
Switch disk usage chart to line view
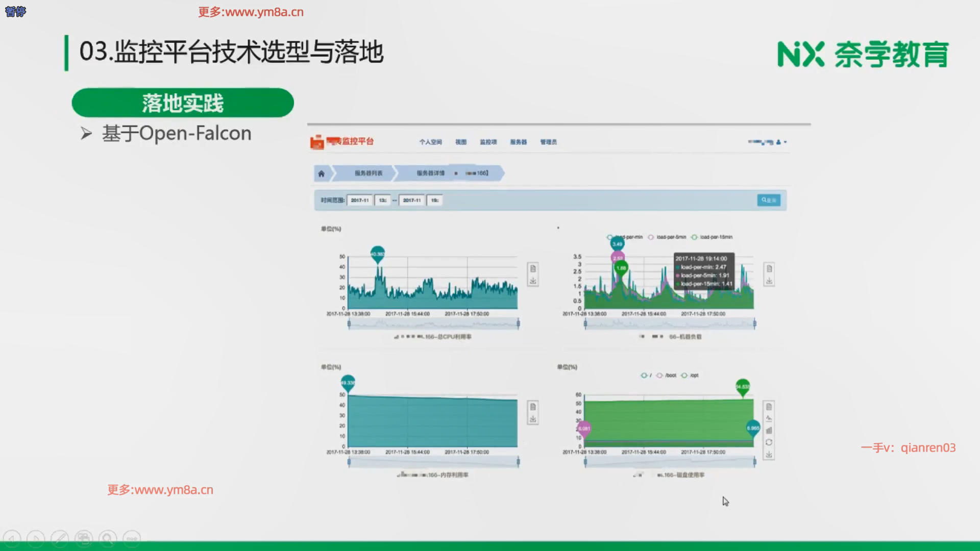[769, 418]
